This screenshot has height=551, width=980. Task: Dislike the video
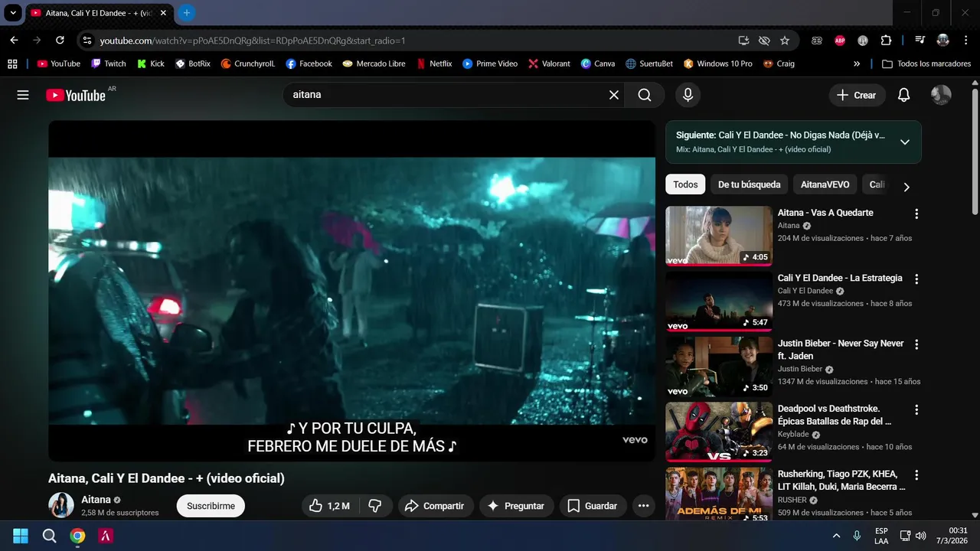(375, 506)
